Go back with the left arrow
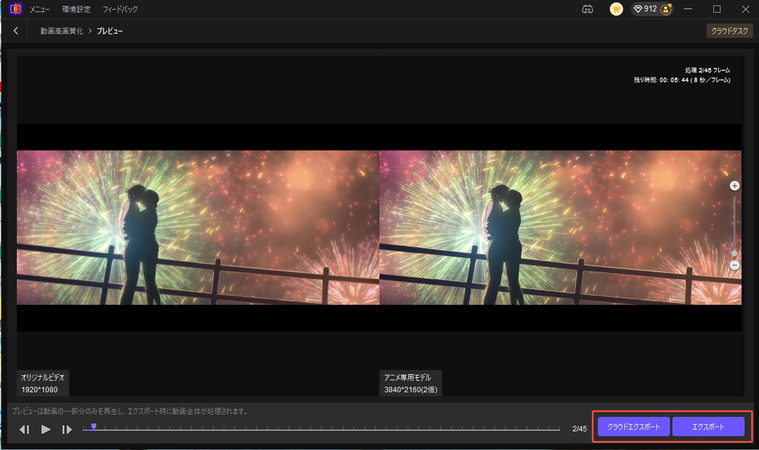This screenshot has height=450, width=759. 16,31
